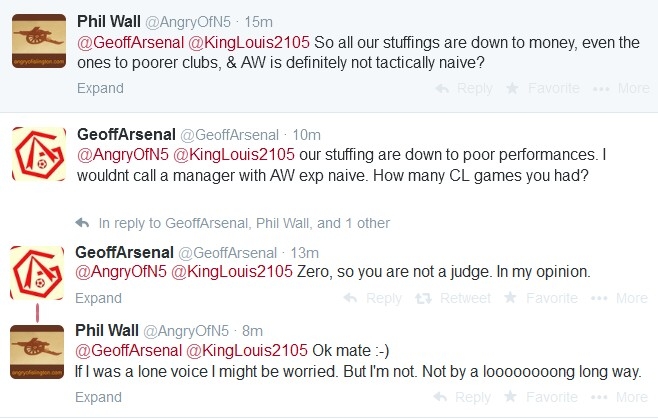Image resolution: width=658 pixels, height=419 pixels.
Task: Open More options on Phil Wall's 15m tweet
Action: (622, 88)
